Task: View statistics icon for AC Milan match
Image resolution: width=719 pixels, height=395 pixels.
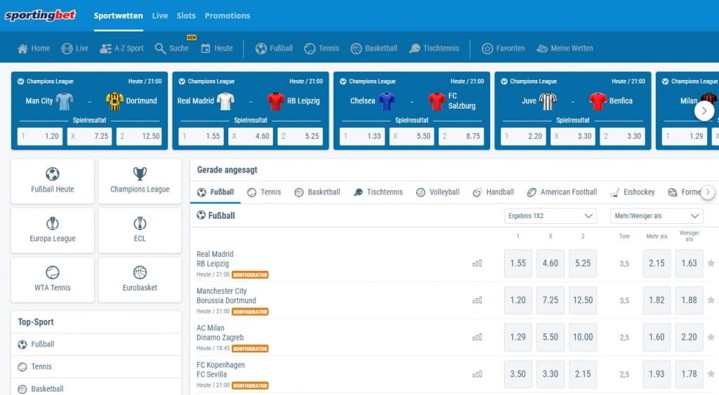Action: [x=477, y=337]
